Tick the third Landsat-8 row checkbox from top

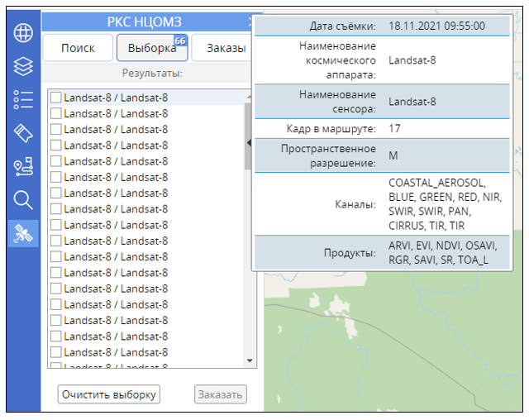tap(56, 129)
